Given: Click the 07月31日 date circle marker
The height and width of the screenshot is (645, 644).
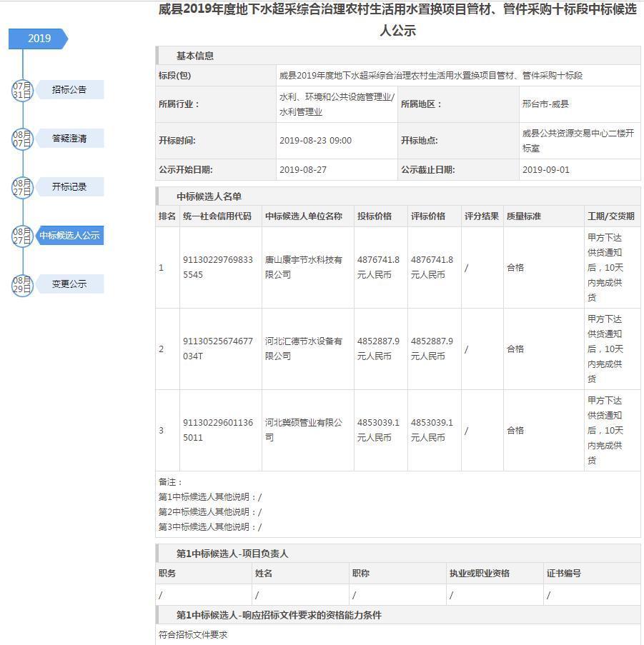Looking at the screenshot, I should coord(22,90).
